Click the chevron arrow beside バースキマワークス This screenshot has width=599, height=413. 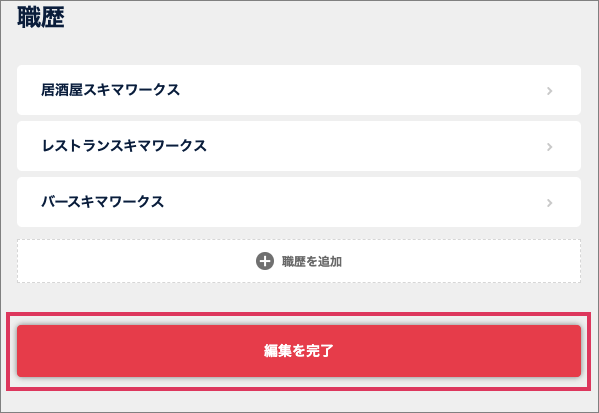pos(549,202)
